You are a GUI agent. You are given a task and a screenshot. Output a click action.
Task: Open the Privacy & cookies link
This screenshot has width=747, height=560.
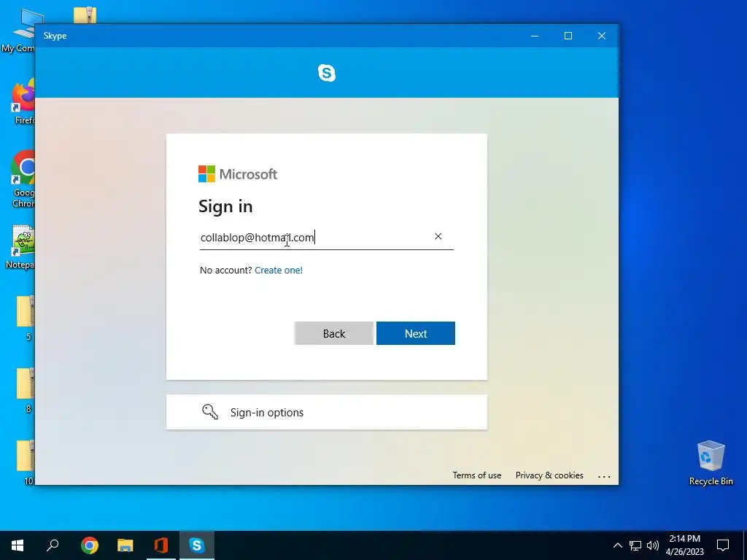click(x=549, y=475)
